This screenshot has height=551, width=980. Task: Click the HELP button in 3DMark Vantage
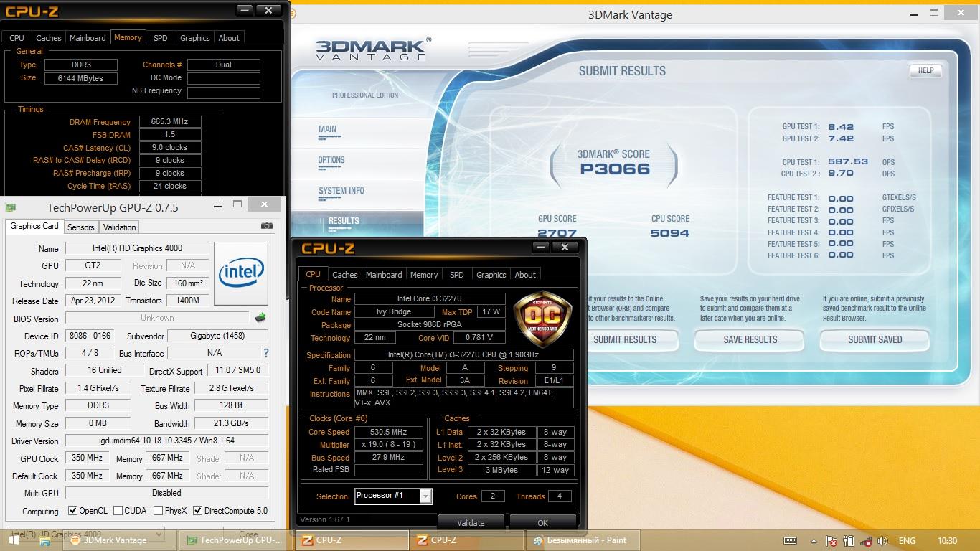[925, 70]
